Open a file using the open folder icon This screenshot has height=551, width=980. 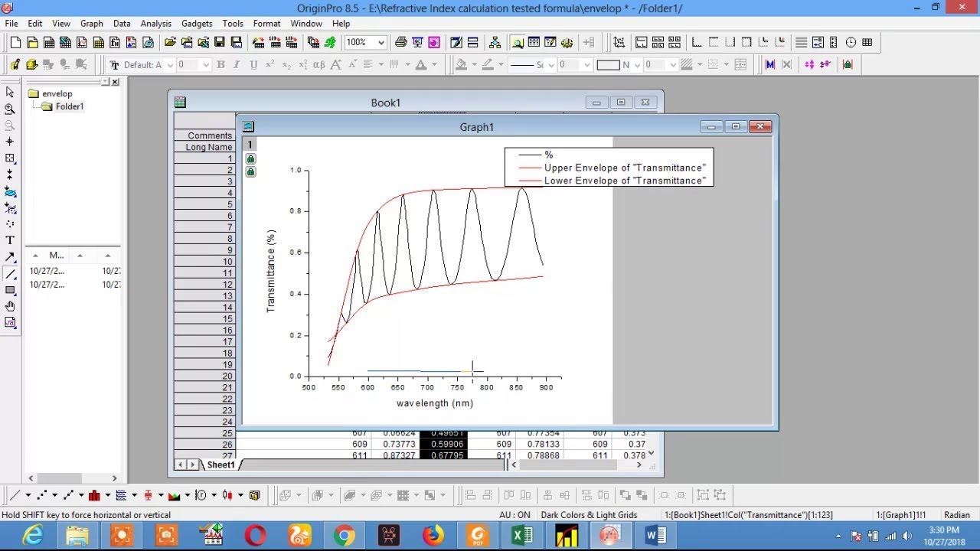[x=170, y=42]
